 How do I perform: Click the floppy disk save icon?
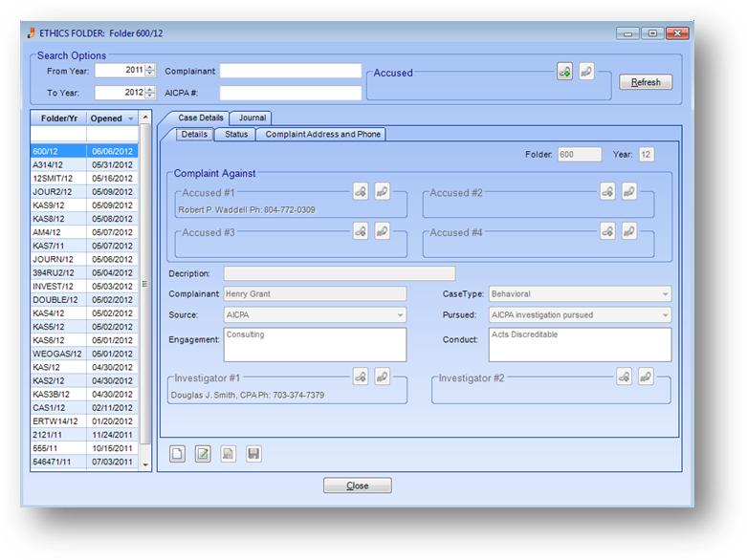click(x=253, y=454)
